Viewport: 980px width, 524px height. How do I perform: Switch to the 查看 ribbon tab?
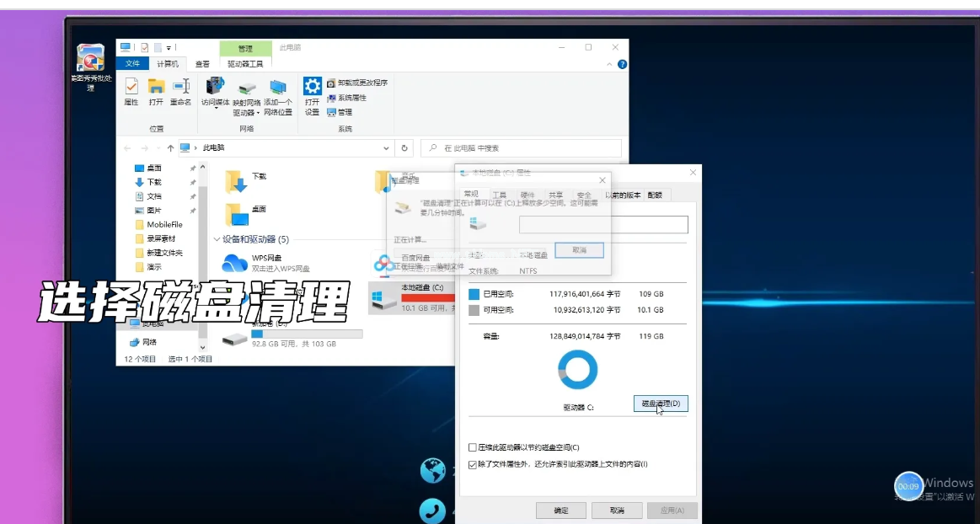click(x=203, y=64)
